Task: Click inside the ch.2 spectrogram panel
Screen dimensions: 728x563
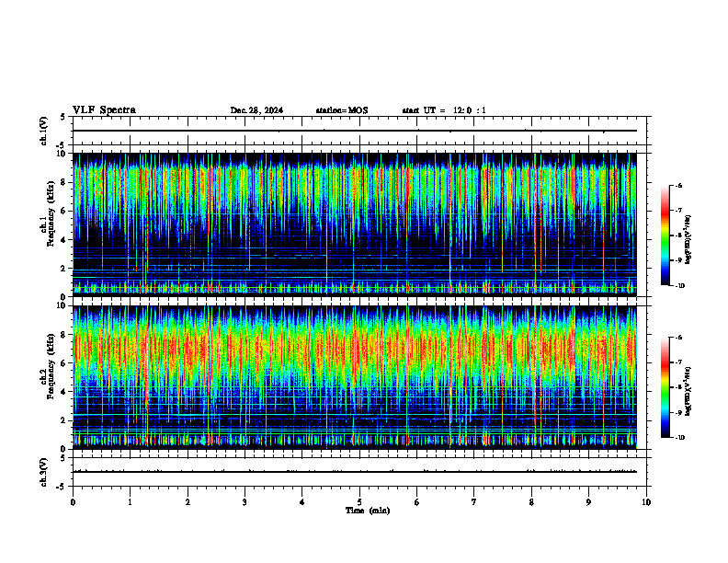Action: pyautogui.click(x=354, y=377)
